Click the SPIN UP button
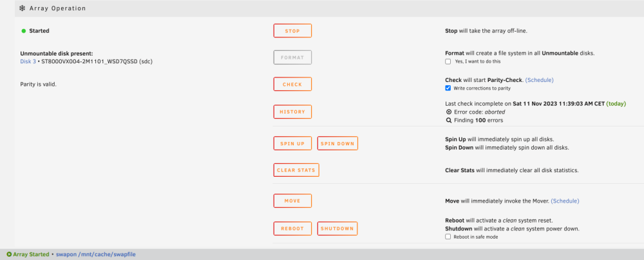644x260 pixels. (x=292, y=144)
